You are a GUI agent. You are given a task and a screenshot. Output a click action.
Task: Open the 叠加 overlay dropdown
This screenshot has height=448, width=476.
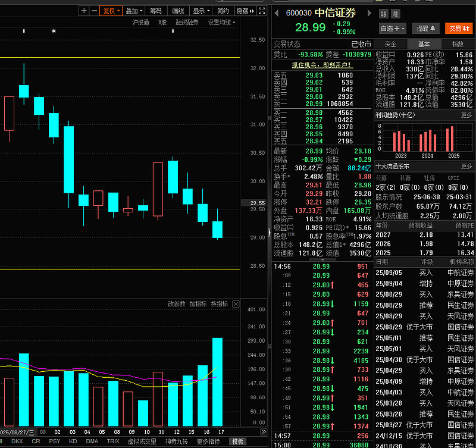tap(133, 11)
